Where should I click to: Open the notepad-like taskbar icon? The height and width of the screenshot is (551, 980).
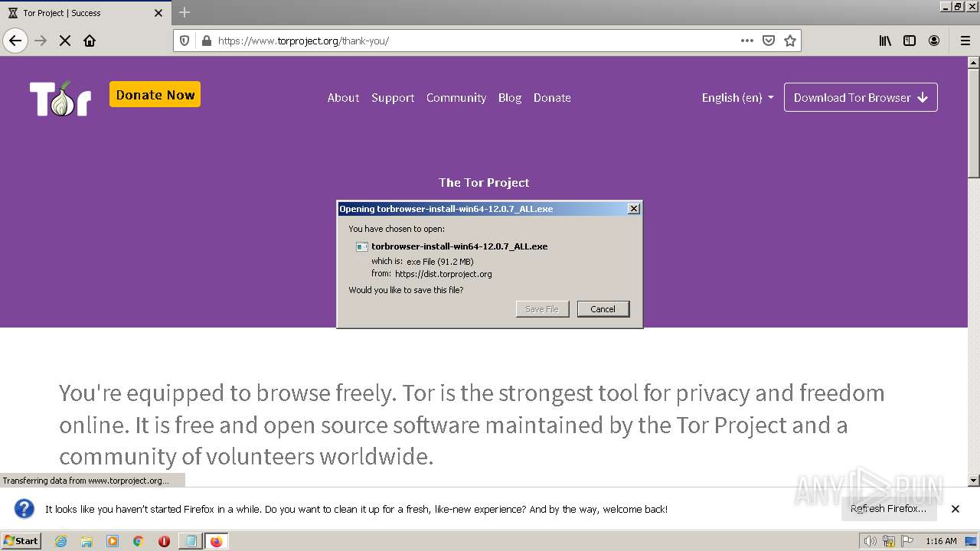pos(191,541)
